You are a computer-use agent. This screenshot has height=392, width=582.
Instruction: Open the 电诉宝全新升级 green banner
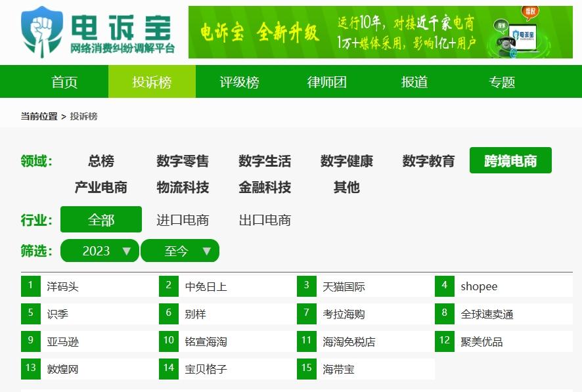point(380,32)
